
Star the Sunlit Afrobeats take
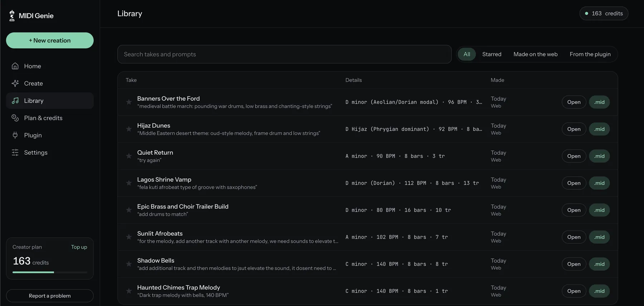[x=129, y=237]
